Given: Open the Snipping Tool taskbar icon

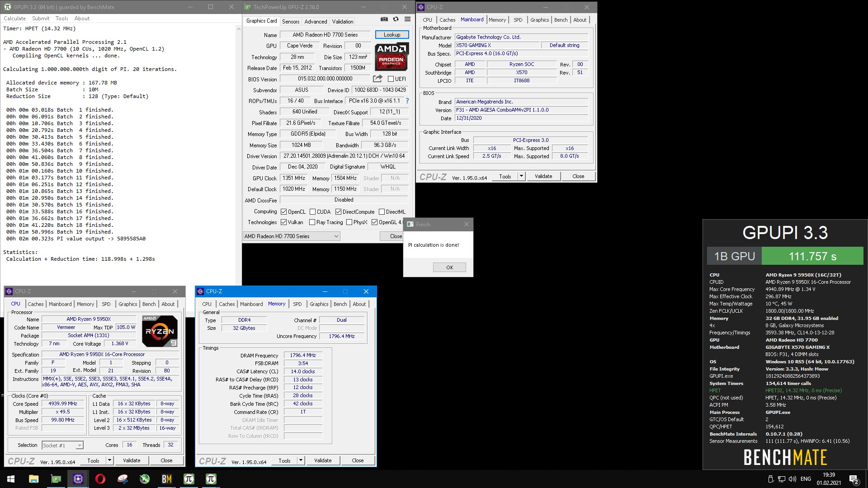Looking at the screenshot, I should (123, 479).
